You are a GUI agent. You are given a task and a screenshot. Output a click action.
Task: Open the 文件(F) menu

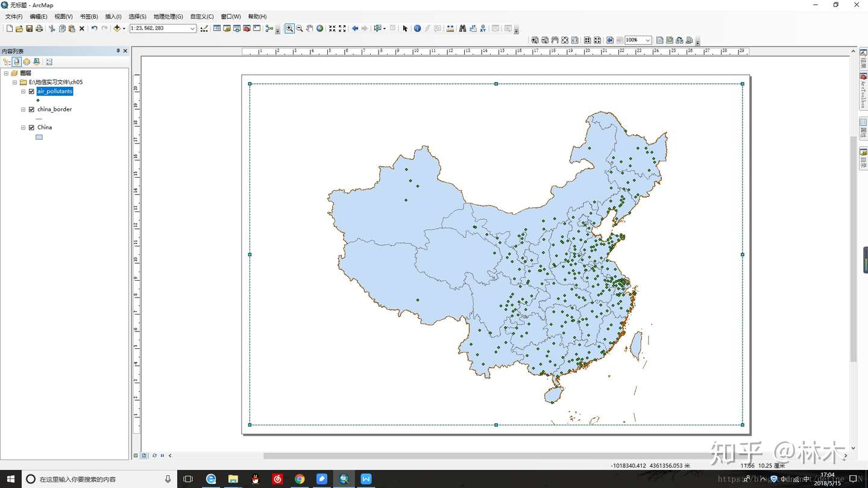(x=14, y=17)
